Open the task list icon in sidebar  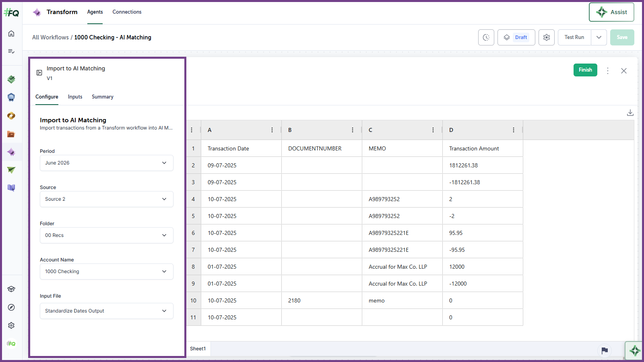pyautogui.click(x=11, y=51)
